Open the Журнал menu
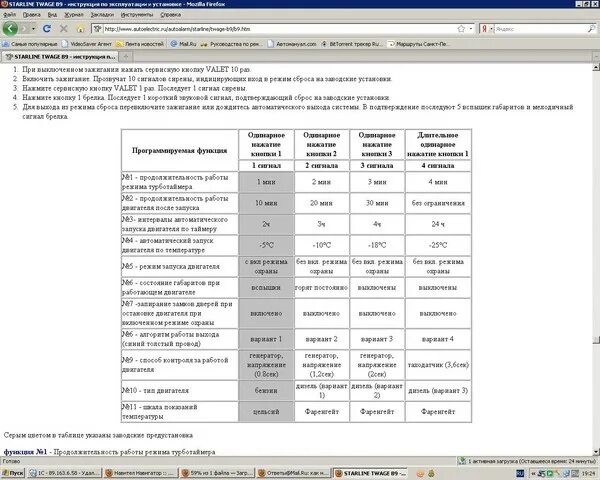The height and width of the screenshot is (480, 600). tap(73, 15)
